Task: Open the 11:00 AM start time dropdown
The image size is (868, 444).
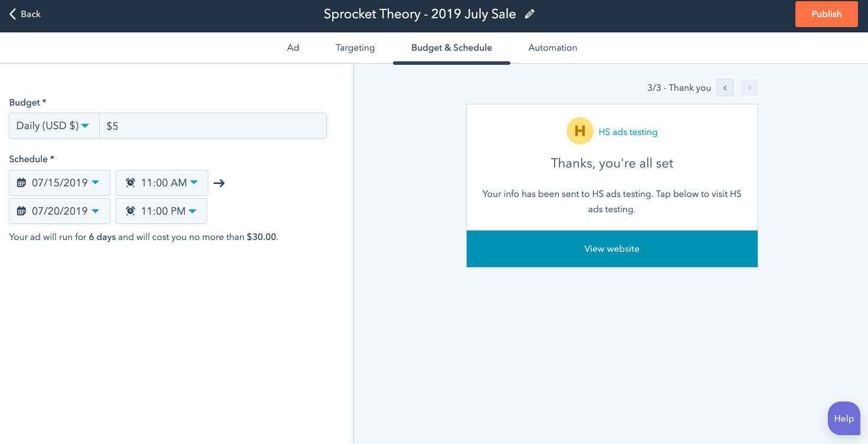Action: (162, 183)
